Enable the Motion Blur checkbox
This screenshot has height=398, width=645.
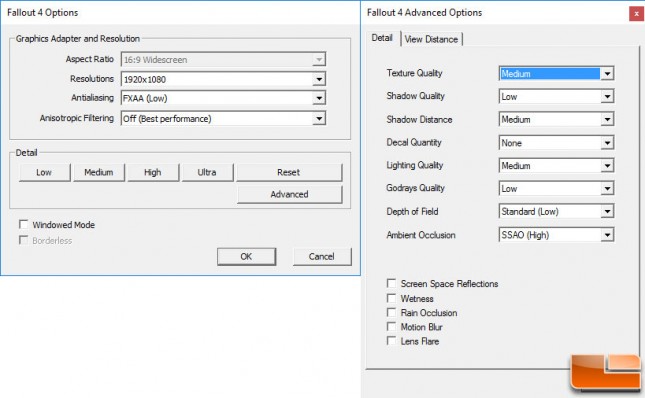coord(391,327)
